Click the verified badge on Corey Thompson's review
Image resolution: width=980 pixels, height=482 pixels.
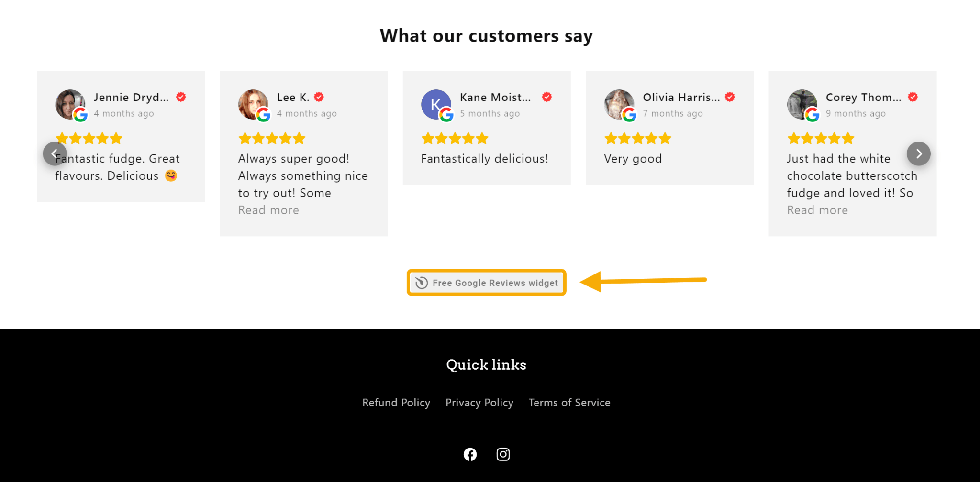coord(913,97)
